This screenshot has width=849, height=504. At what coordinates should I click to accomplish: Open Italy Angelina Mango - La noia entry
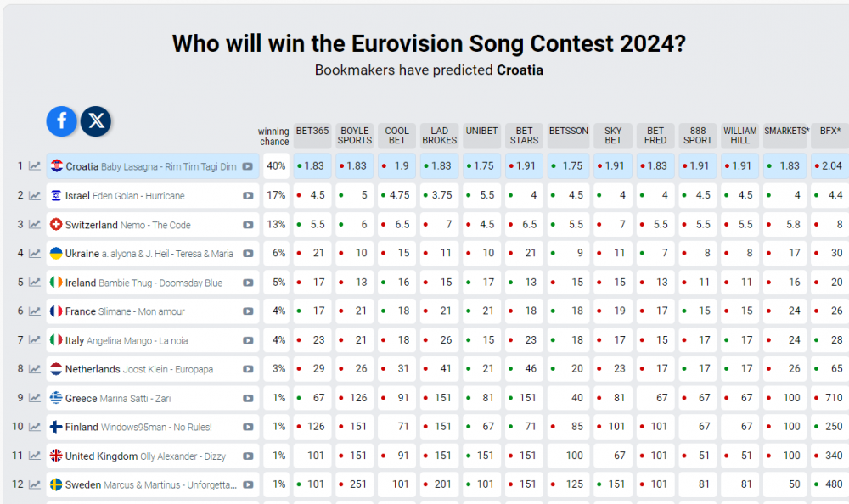pos(127,340)
